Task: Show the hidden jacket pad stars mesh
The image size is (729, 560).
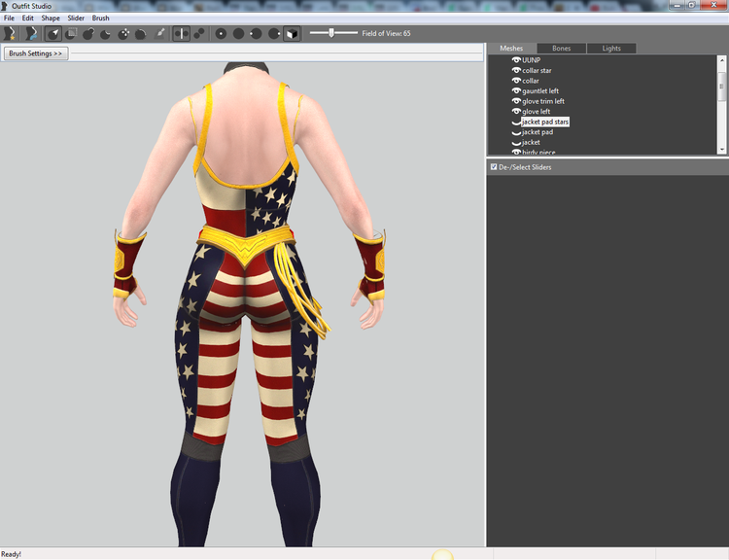Action: click(516, 122)
